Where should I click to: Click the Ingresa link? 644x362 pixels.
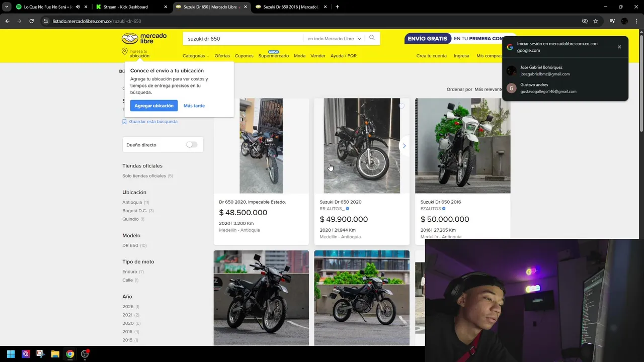(461, 56)
